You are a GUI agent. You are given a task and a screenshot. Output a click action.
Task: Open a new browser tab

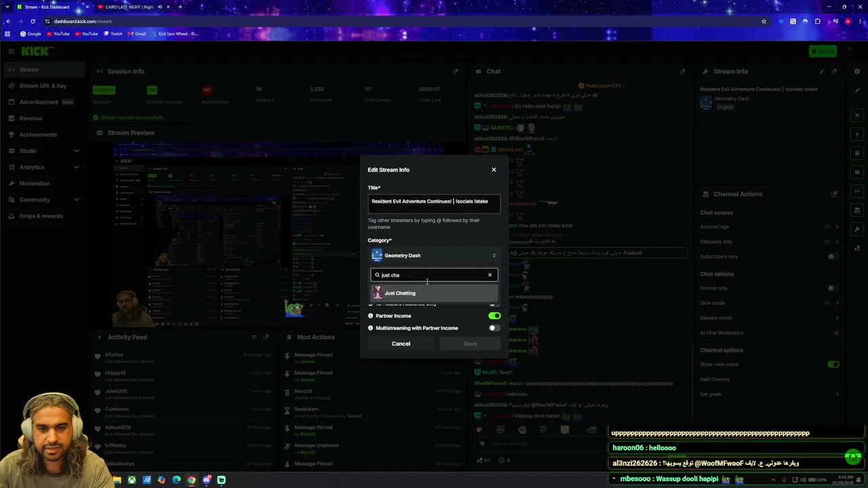(180, 7)
